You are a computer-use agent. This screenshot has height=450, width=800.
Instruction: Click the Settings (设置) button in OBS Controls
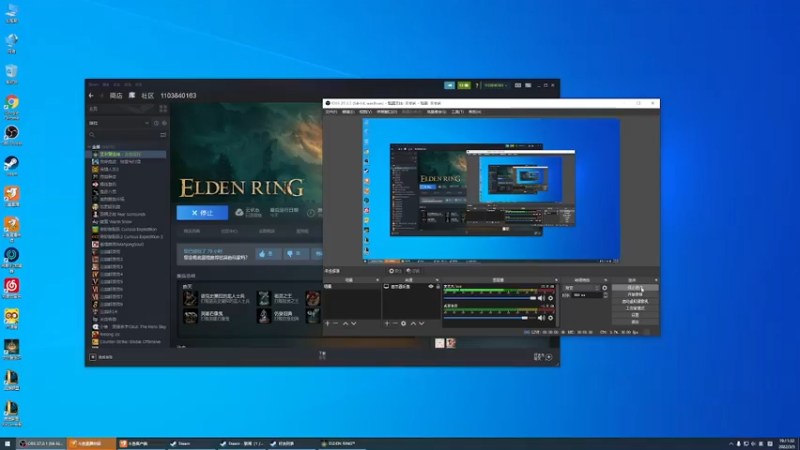[x=635, y=315]
